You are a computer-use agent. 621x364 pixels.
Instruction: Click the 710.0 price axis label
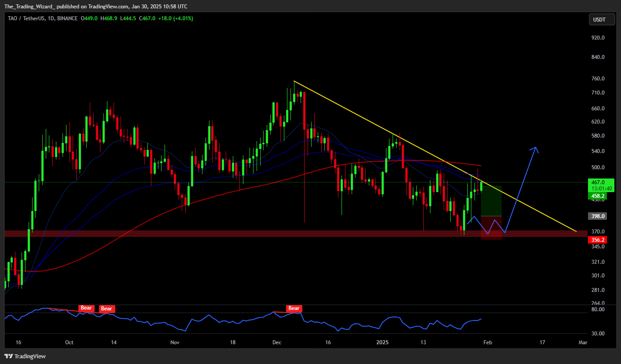pyautogui.click(x=598, y=93)
